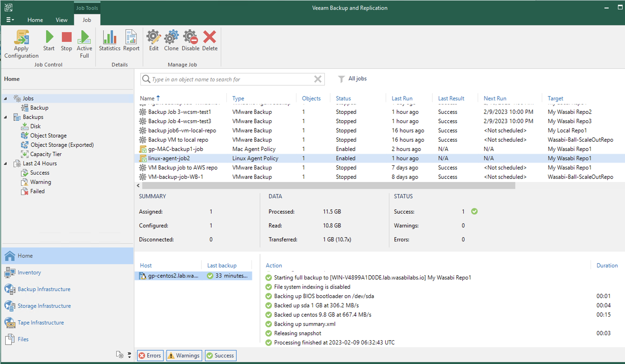This screenshot has width=625, height=364.
Task: Open the Capacity Tier node
Action: [41, 154]
